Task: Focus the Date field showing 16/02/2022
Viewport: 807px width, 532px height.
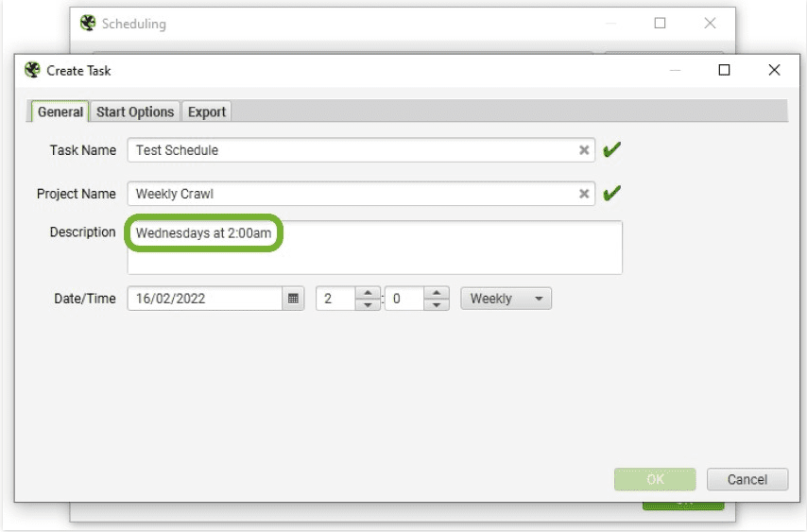Action: 205,299
